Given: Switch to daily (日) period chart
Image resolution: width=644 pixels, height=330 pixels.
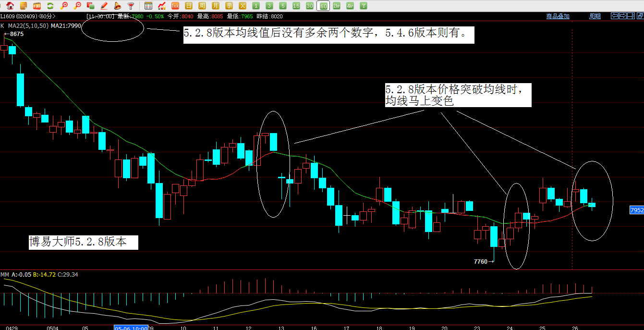Looking at the screenshot, I should point(189,6).
